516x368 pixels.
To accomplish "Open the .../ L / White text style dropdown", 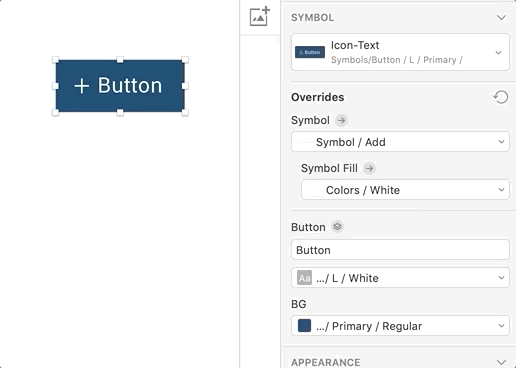I will click(x=400, y=278).
